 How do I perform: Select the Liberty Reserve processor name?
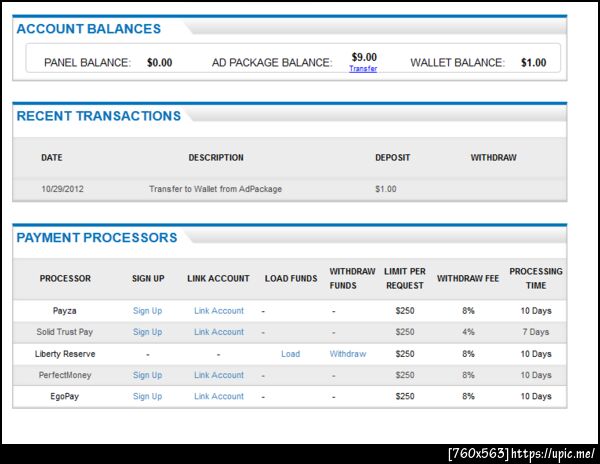[65, 354]
